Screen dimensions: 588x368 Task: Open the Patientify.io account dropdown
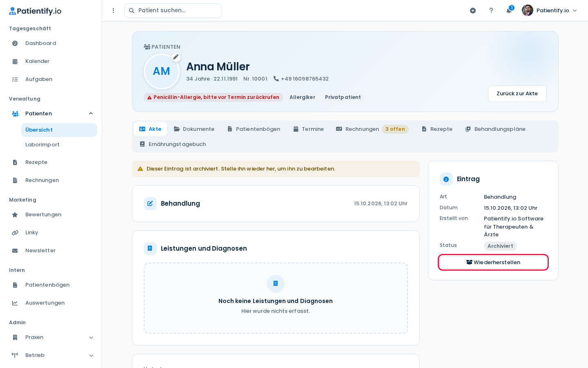tap(550, 11)
